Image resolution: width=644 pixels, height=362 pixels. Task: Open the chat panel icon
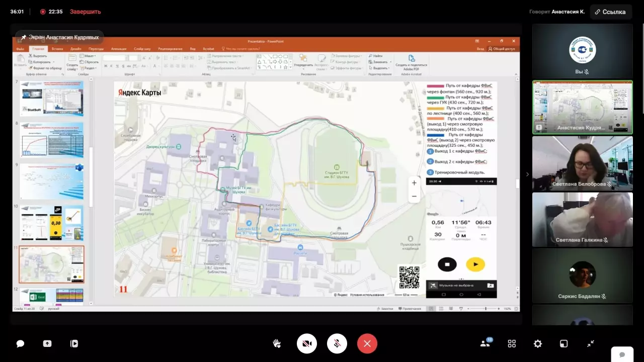[20, 344]
